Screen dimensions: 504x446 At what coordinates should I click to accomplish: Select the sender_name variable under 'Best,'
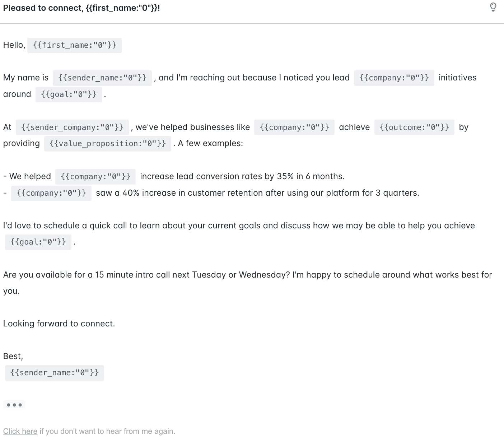54,373
